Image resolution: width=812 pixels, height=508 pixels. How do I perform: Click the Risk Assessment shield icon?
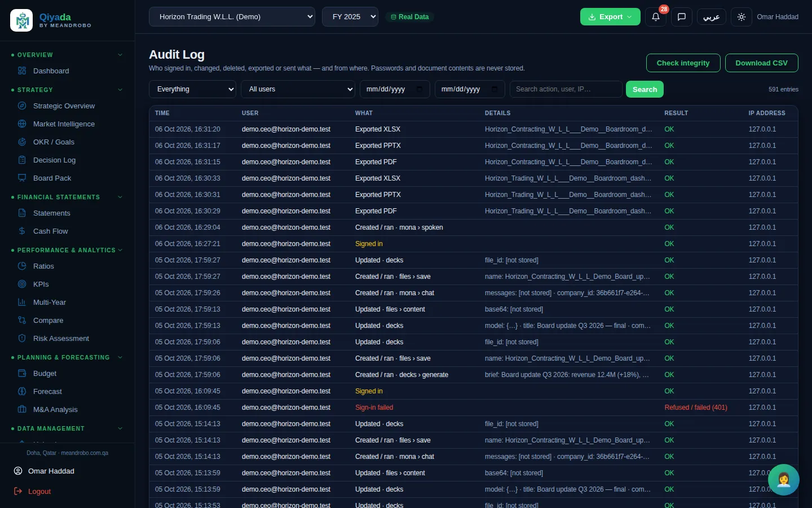coord(22,339)
